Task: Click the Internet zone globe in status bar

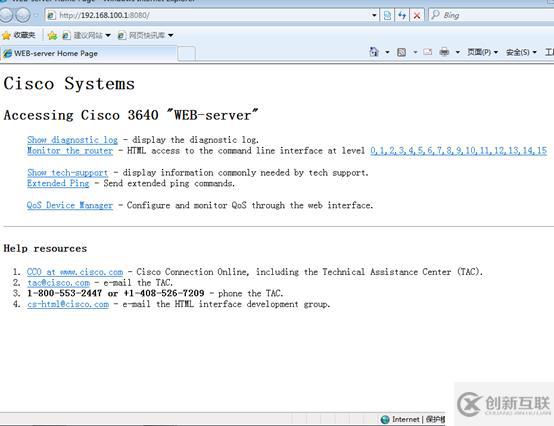Action: tap(385, 419)
